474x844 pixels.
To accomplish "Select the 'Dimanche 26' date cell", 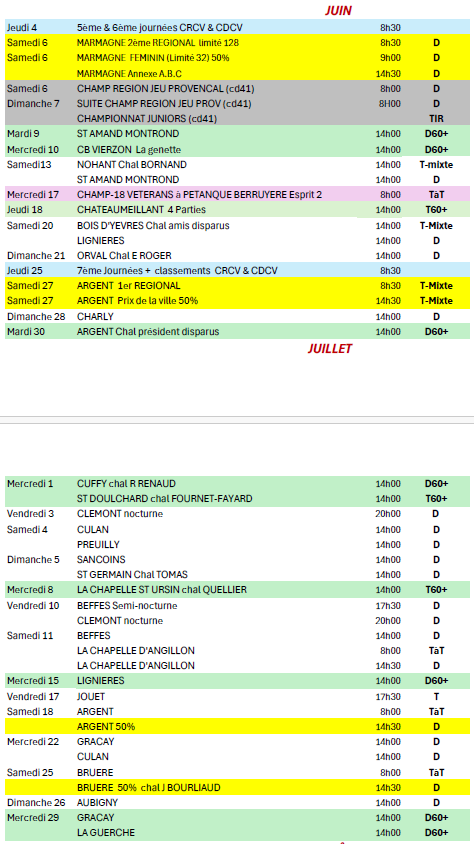I will [36, 803].
